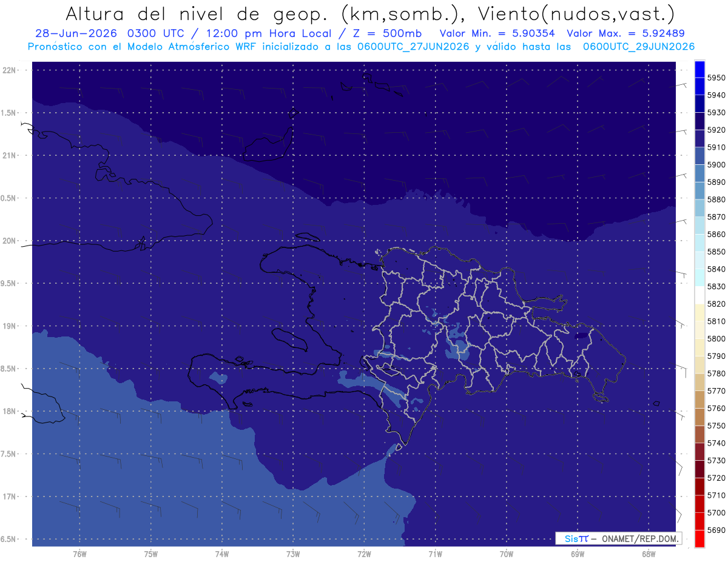This screenshot has width=728, height=562.
Task: Click the '5820' color scale label
Action: point(716,304)
